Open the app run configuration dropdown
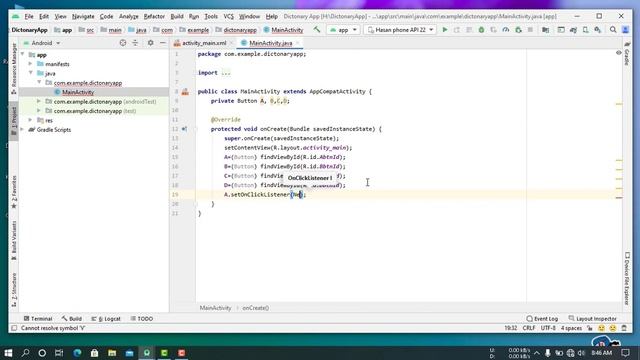Image resolution: width=640 pixels, height=360 pixels. coord(343,30)
